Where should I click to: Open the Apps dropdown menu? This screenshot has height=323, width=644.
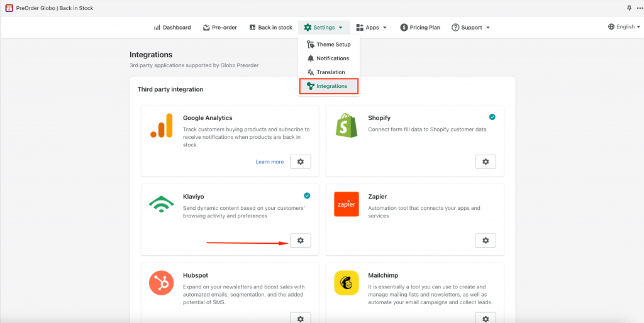click(x=372, y=28)
